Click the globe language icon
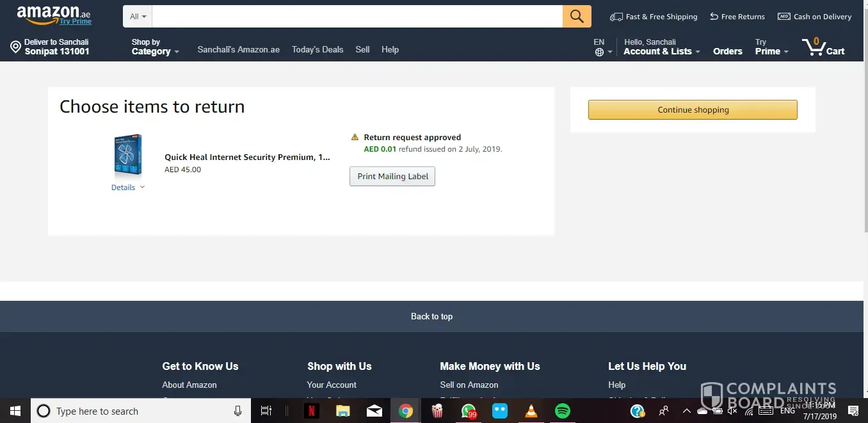 pos(599,52)
